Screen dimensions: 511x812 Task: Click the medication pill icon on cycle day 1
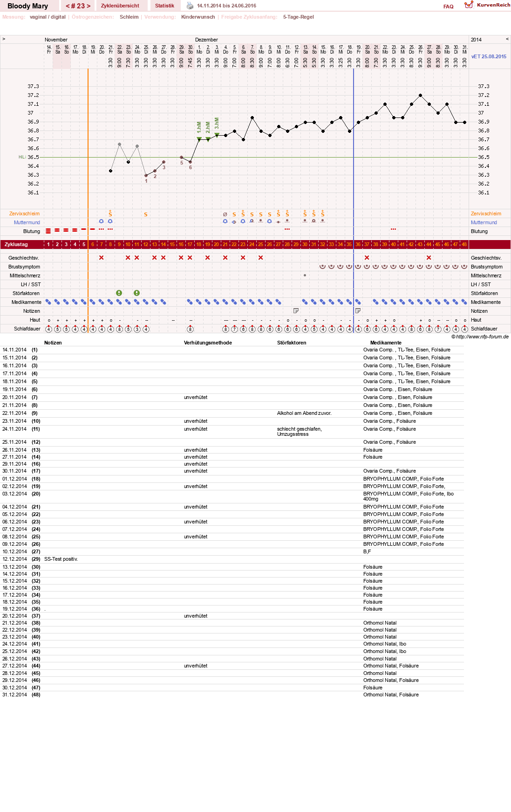click(48, 302)
